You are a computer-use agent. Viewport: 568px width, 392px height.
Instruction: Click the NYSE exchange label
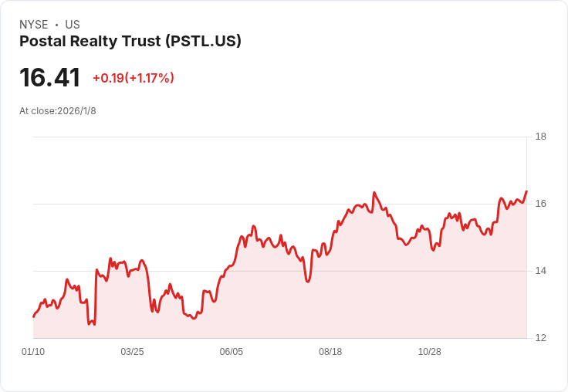(x=34, y=25)
